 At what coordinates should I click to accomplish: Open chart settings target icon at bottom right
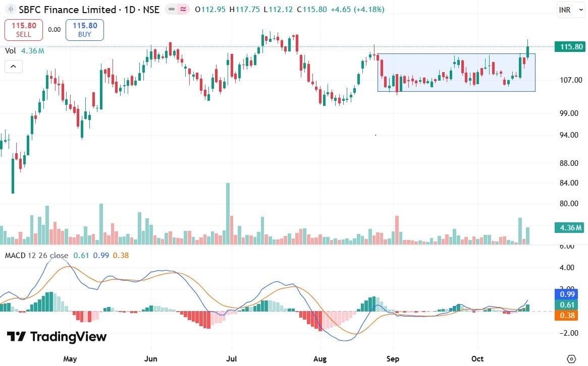[571, 358]
